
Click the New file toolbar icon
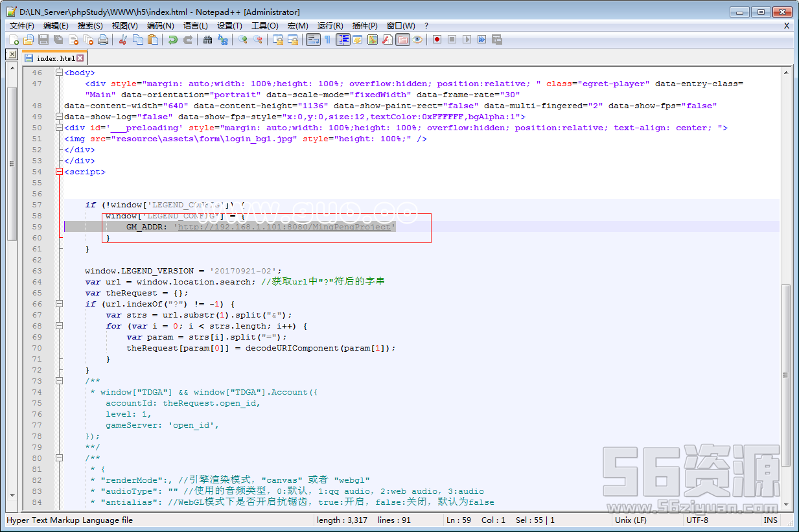coord(14,40)
